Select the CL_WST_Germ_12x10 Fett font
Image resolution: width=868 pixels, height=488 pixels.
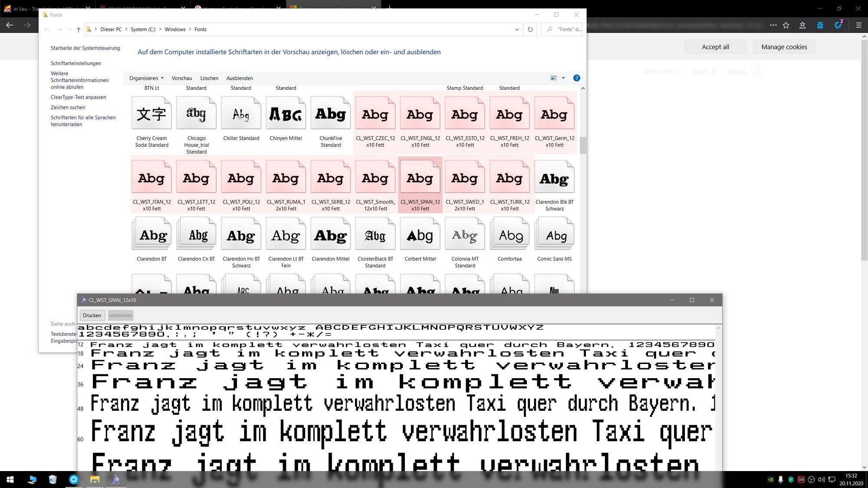click(x=554, y=114)
